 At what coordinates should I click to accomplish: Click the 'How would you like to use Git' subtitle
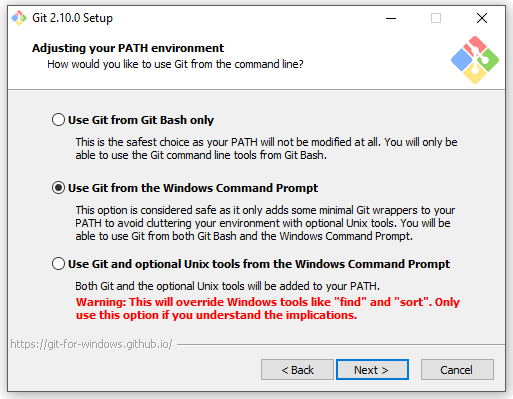click(175, 64)
